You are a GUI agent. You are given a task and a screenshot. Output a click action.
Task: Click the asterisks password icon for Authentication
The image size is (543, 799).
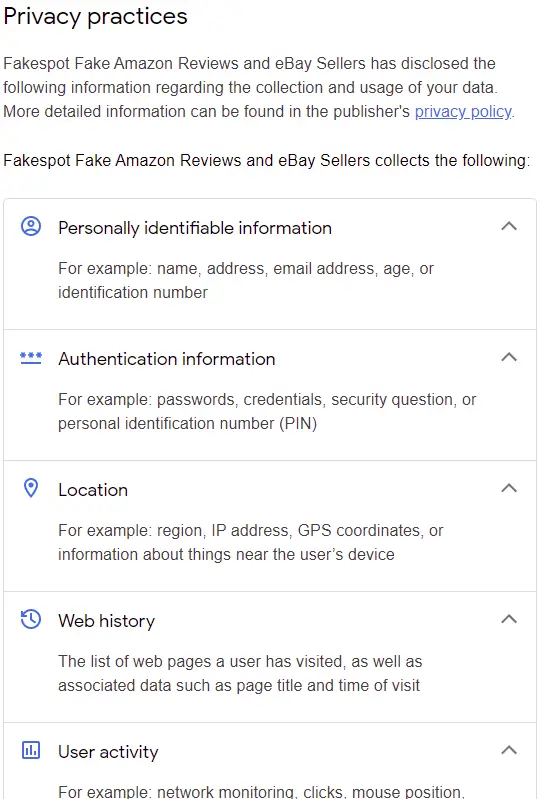31,358
